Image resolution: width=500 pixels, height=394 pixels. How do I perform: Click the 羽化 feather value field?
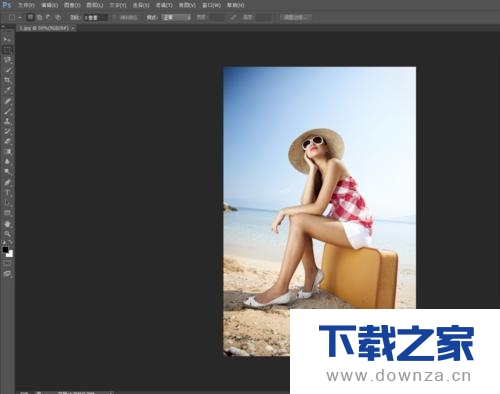click(x=95, y=17)
